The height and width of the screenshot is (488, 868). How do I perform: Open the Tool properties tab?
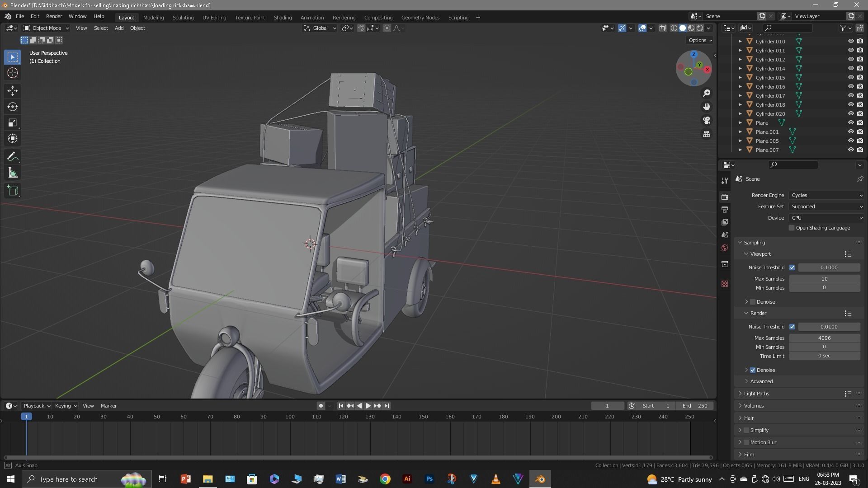coord(725,181)
